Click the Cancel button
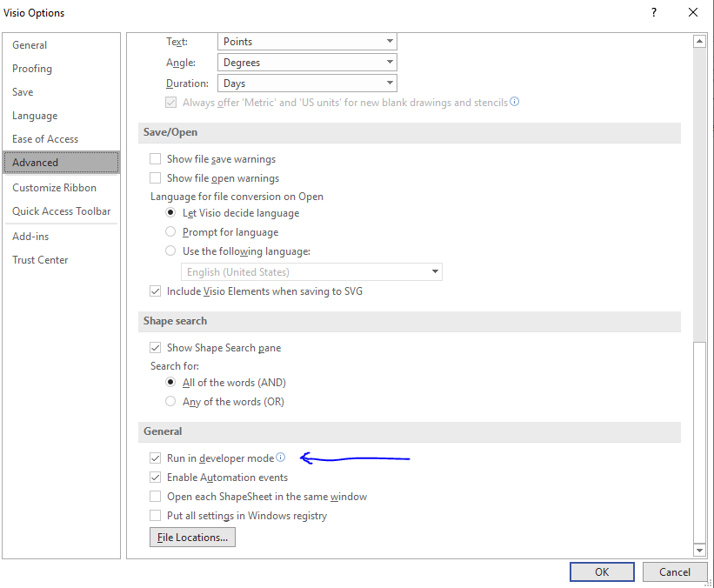Viewport: 714px width, 588px height. point(674,572)
